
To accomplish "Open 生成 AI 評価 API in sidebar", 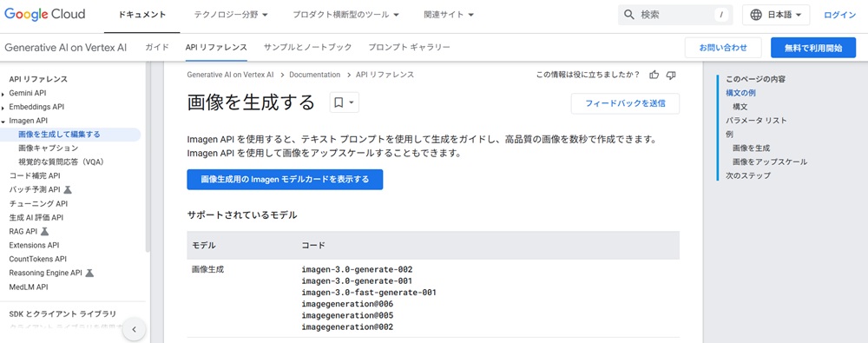I will pos(36,217).
